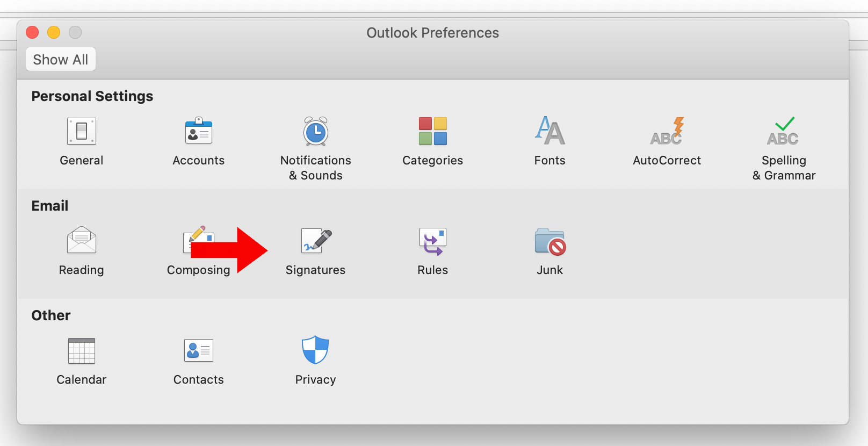Minimize the Preferences window with yellow button
The height and width of the screenshot is (446, 868).
[x=54, y=32]
